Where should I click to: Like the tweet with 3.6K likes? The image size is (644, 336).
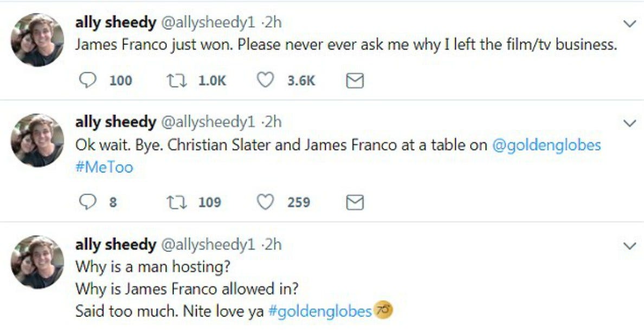[265, 81]
